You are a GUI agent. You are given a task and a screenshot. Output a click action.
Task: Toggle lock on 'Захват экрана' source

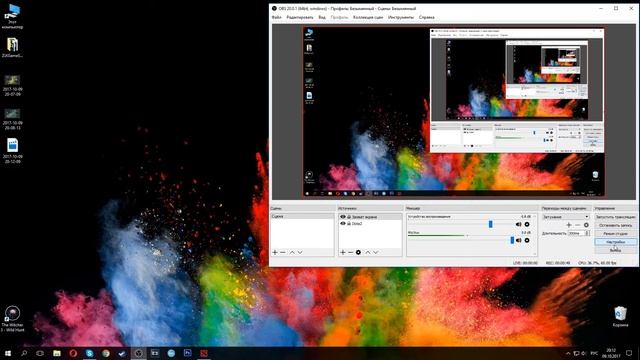tap(349, 217)
